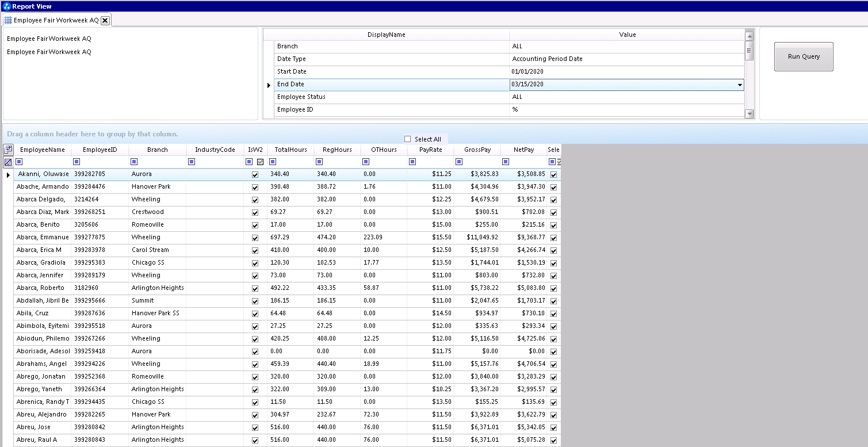Select employee ID cell 399284476
Screen dimensions: 868x447
[100, 186]
